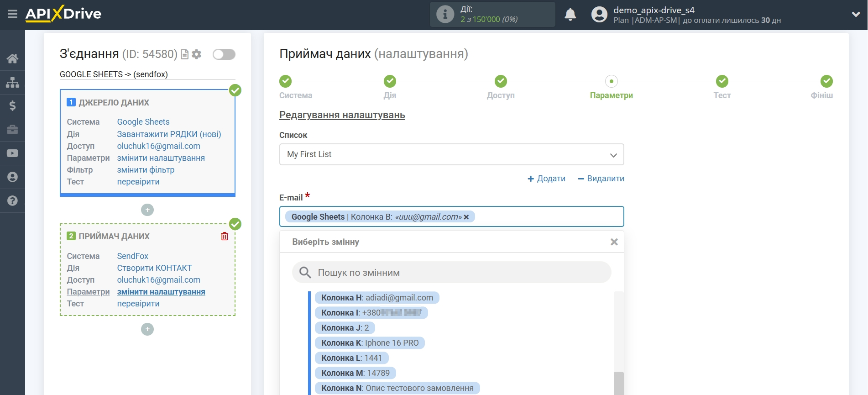Click the Редагування налаштувань heading link

(x=342, y=115)
